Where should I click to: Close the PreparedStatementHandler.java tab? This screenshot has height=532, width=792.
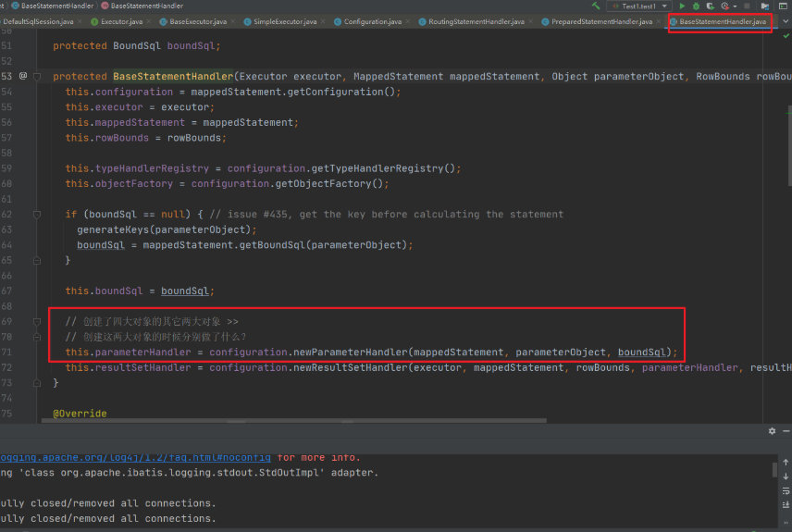click(x=658, y=21)
